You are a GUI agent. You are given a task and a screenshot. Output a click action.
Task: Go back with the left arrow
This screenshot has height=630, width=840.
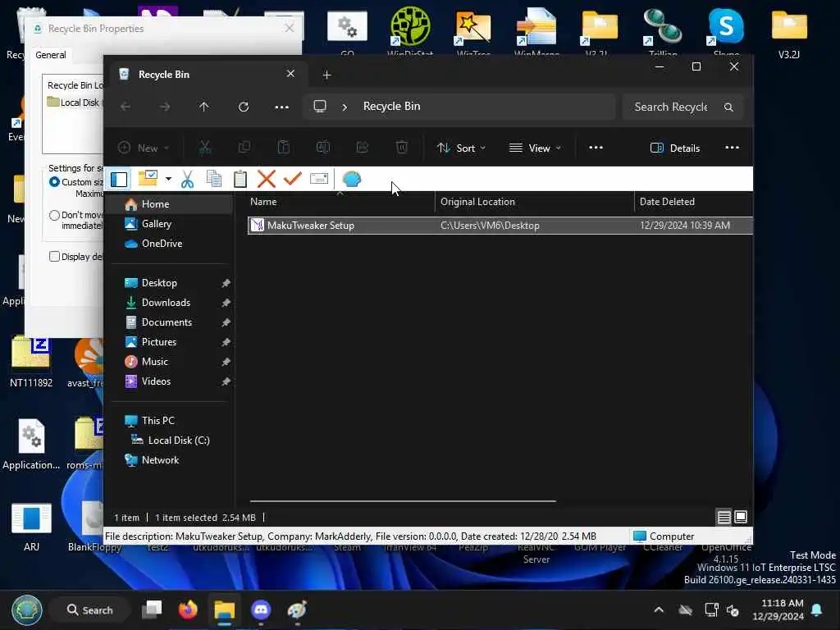pos(126,107)
